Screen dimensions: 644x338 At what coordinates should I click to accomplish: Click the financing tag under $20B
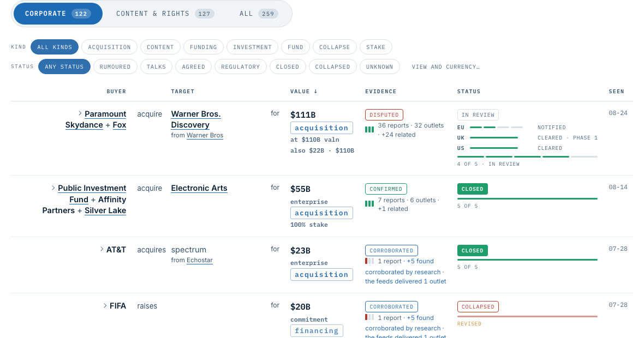point(316,330)
